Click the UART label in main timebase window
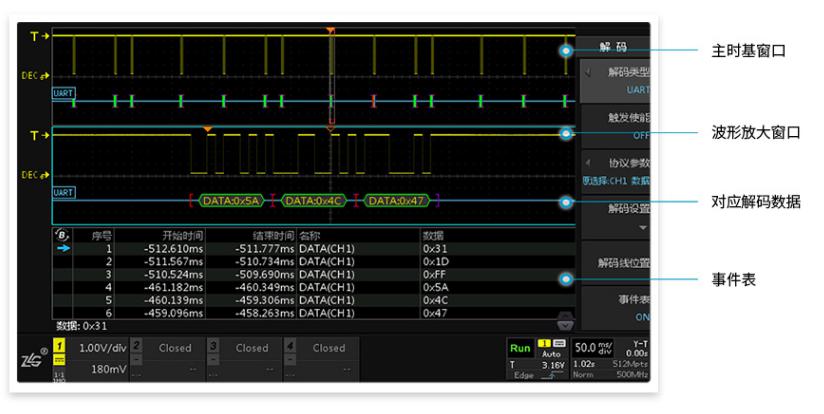Screen dimensions: 824x414 [63, 94]
